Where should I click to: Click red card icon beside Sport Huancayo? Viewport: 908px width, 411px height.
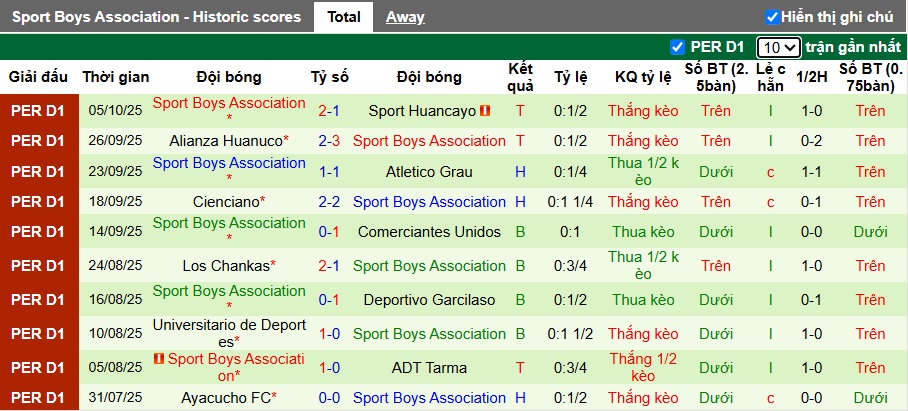coord(485,111)
